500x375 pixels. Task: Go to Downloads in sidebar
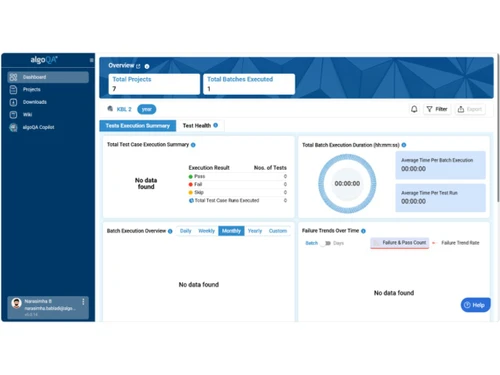pyautogui.click(x=48, y=102)
